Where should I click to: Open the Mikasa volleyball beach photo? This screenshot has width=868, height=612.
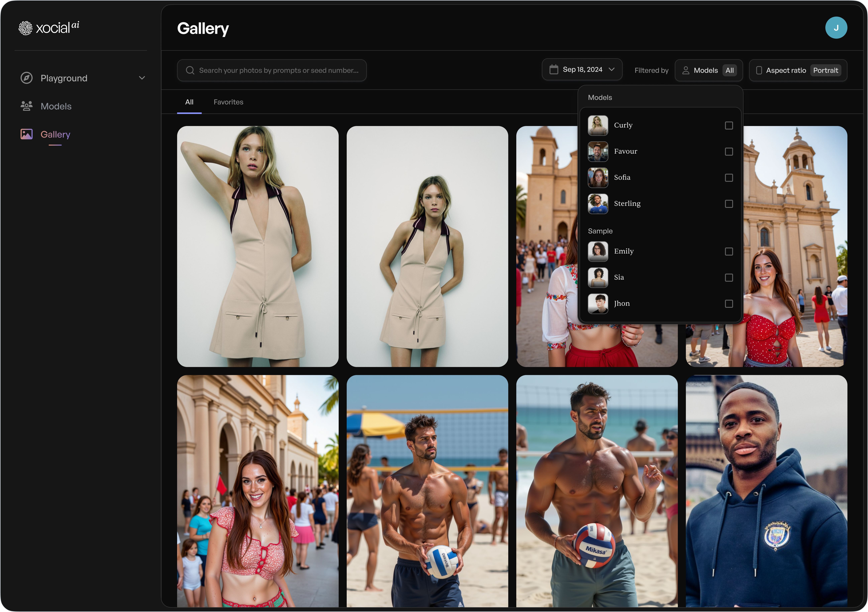[x=597, y=491]
